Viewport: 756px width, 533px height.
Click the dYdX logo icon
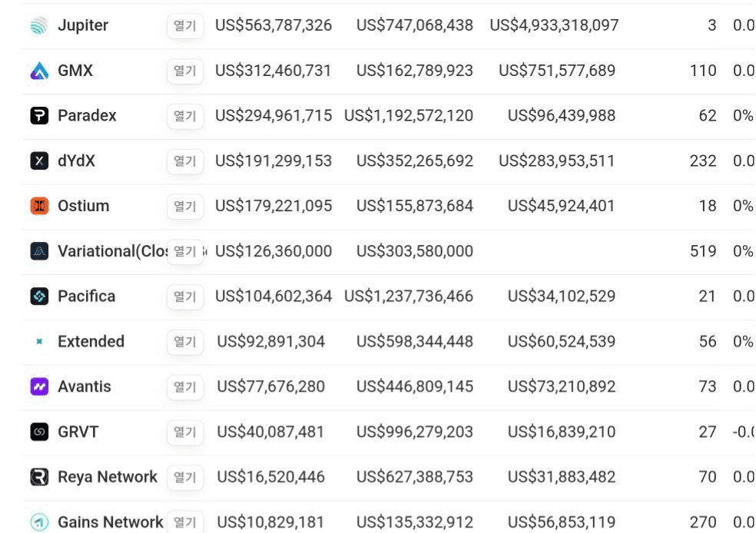(39, 161)
